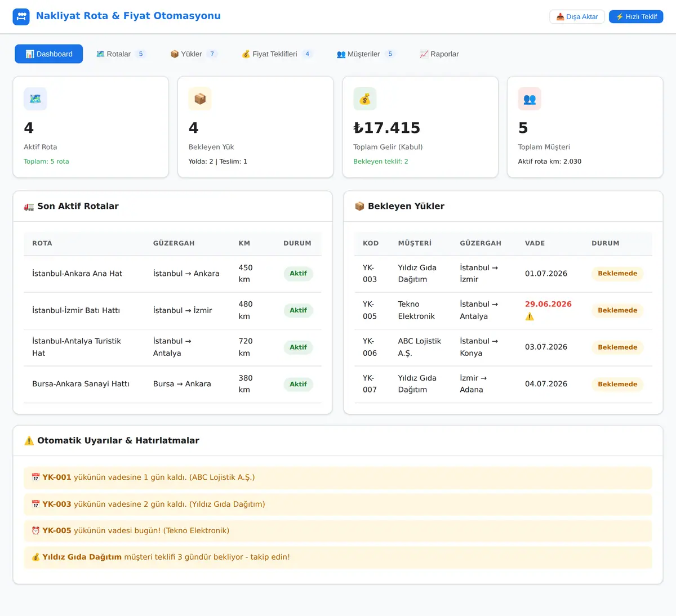Open the YK-001 due date alert
676x616 pixels.
click(338, 477)
